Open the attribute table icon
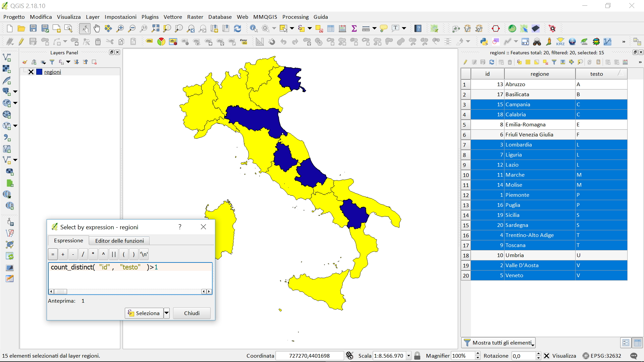This screenshot has width=644, height=362. point(331,28)
